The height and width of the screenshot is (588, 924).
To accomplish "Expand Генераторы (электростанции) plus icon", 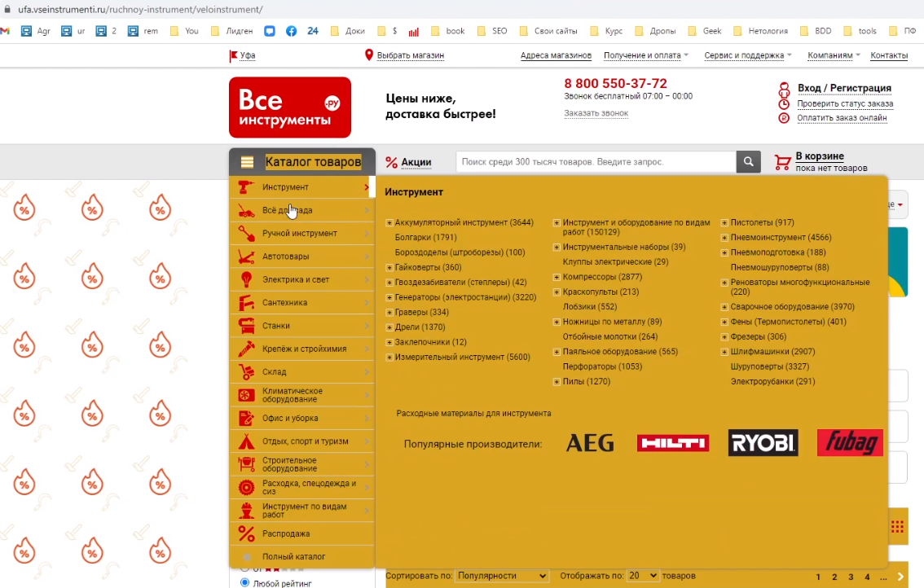I will [x=389, y=297].
